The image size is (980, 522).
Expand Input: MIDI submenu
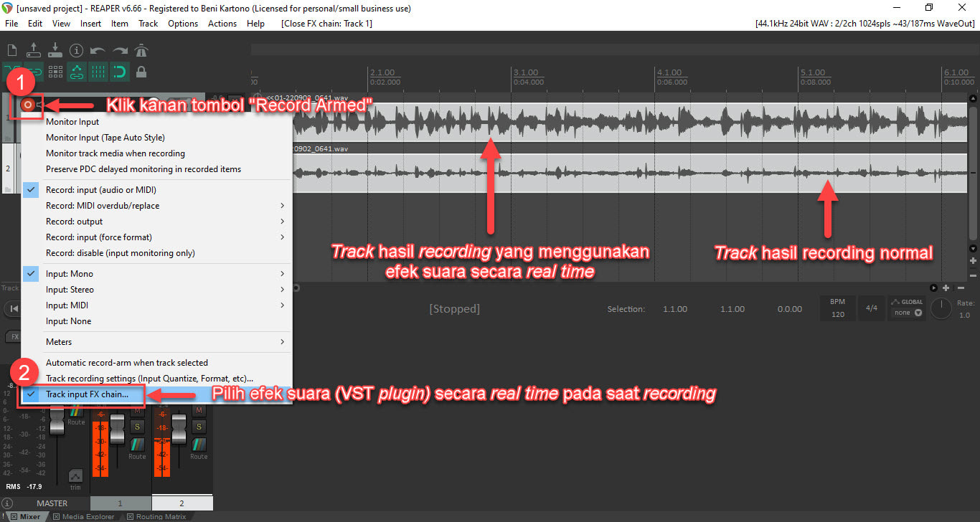coord(156,305)
